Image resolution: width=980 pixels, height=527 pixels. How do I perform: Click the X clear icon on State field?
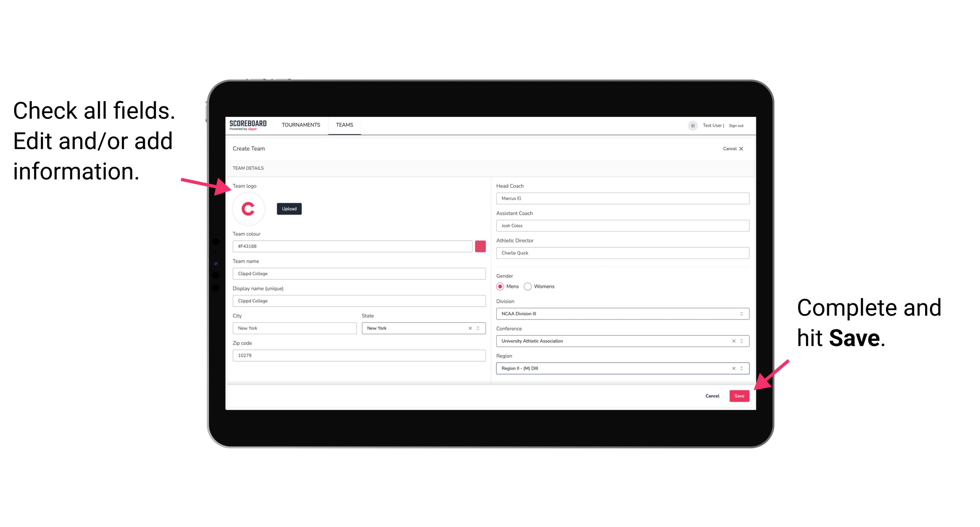469,328
